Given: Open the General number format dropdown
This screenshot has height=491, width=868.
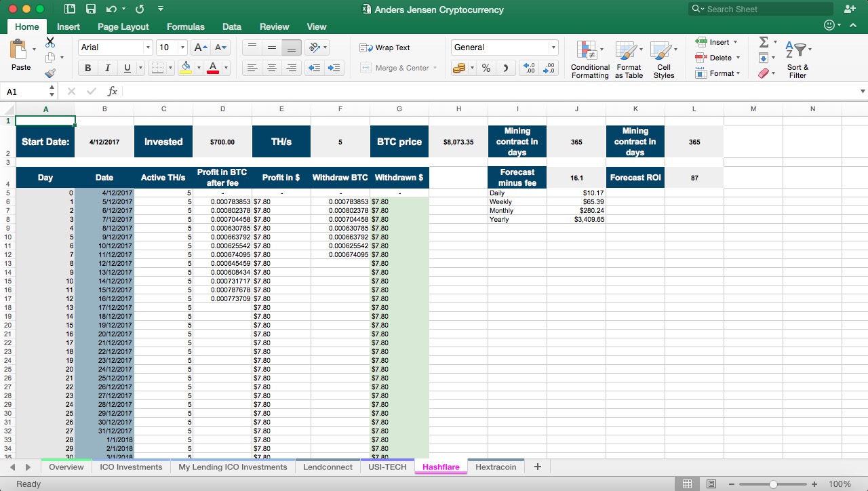Looking at the screenshot, I should coord(553,47).
